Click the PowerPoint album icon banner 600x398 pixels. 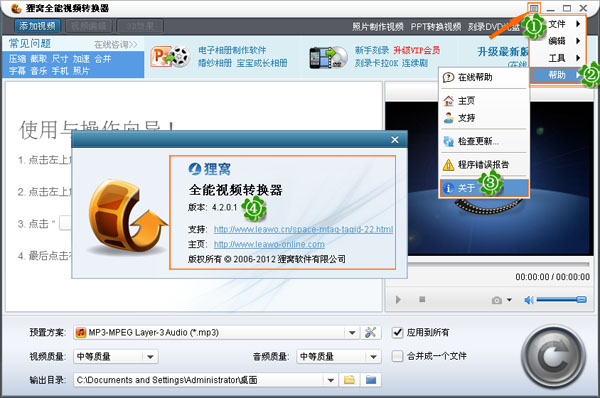pos(170,57)
